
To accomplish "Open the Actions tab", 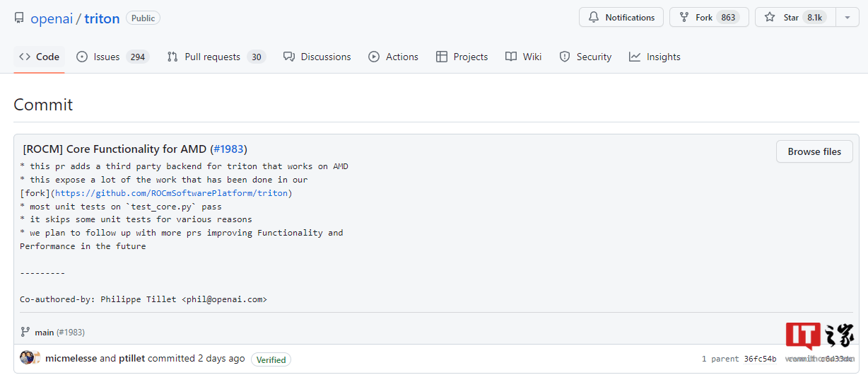I will (x=394, y=57).
